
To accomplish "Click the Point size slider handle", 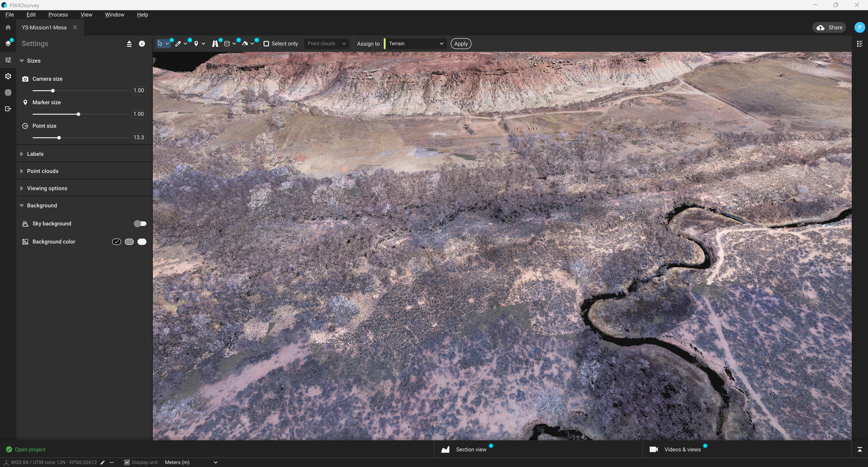I will click(59, 138).
